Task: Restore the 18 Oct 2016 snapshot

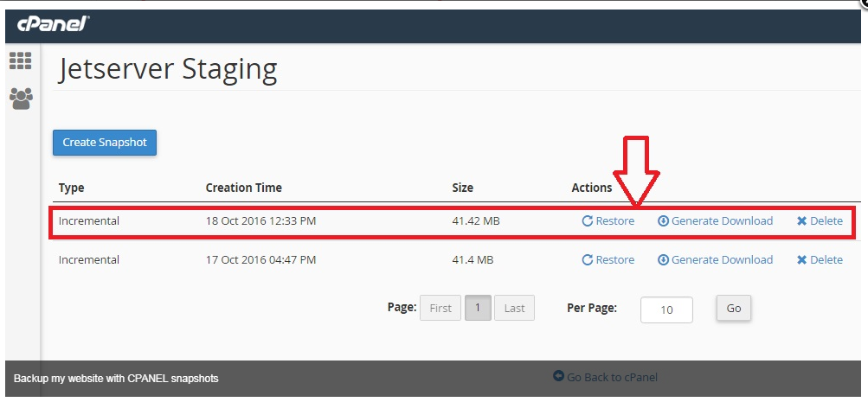Action: 608,221
